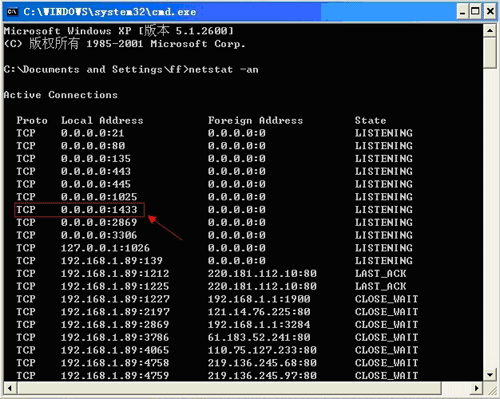Click the vertical scrollbar down arrow

[490, 375]
